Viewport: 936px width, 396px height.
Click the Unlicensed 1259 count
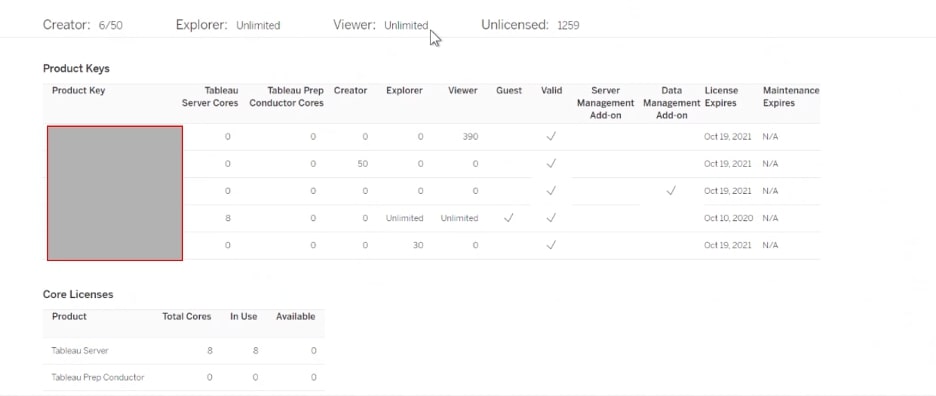pos(530,25)
